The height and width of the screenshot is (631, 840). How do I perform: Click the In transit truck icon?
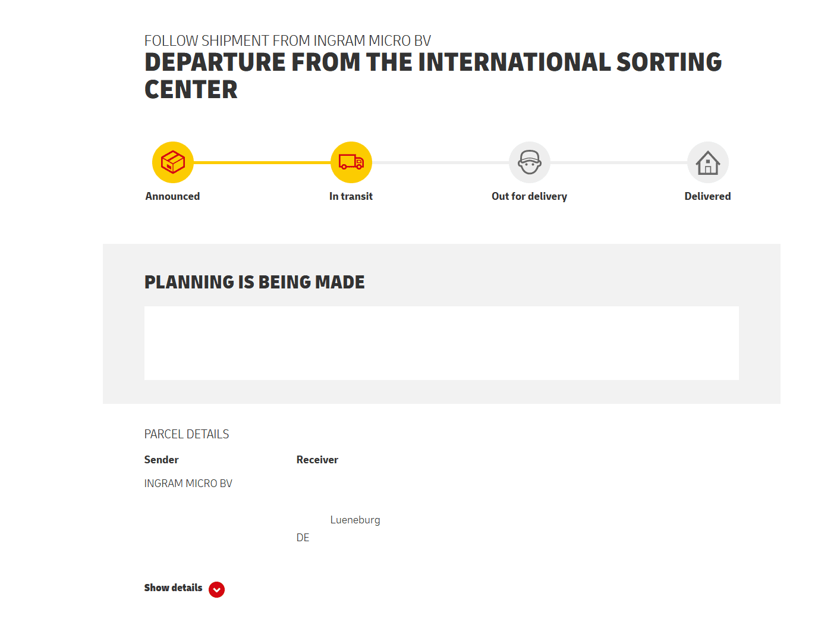pyautogui.click(x=351, y=162)
